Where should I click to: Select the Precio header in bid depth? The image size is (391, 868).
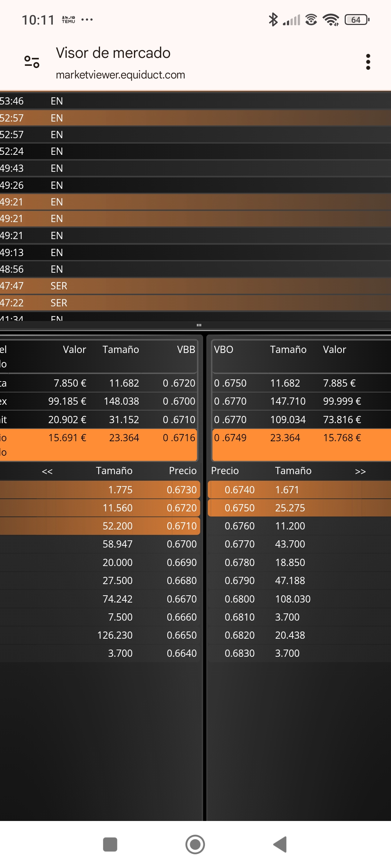pyautogui.click(x=182, y=471)
